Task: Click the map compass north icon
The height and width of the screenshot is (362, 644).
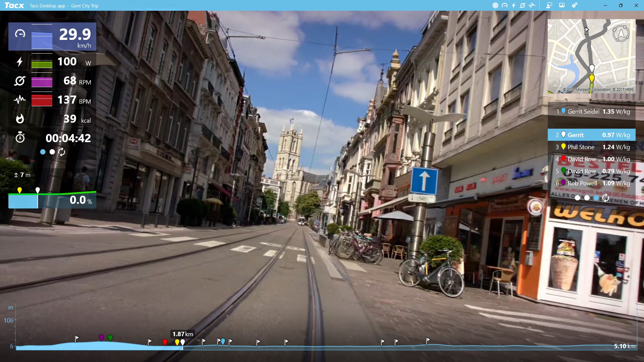Action: coord(621,34)
